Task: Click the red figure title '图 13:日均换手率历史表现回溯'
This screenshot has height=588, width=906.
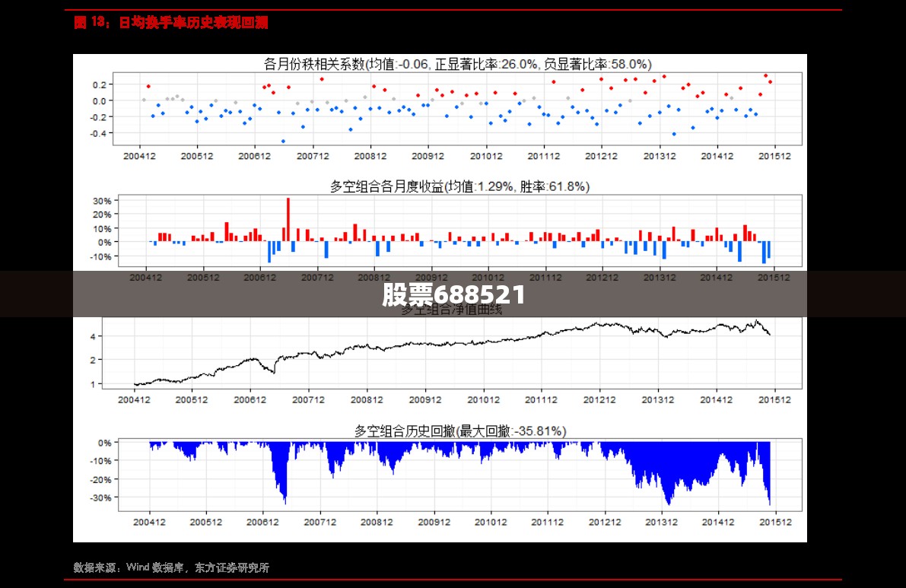Action: [x=171, y=23]
